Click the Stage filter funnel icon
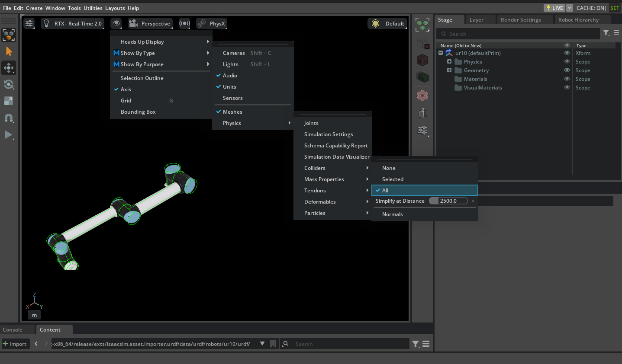Viewport: 622px width, 364px height. (x=606, y=33)
